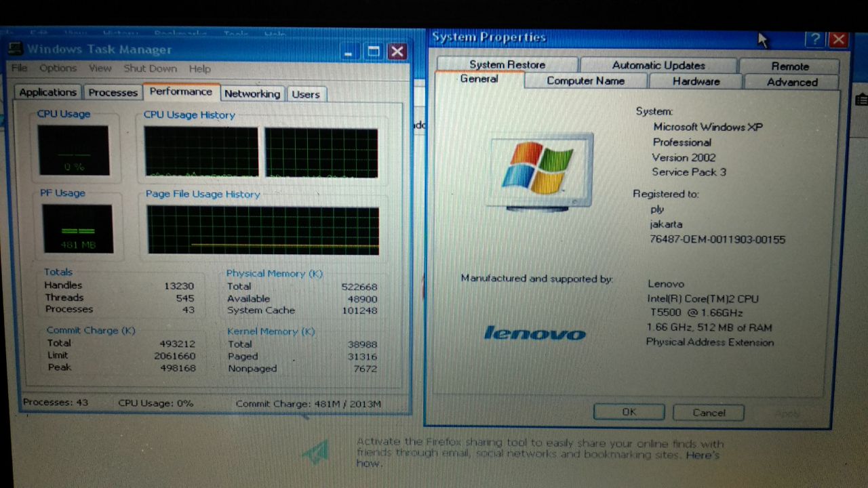
Task: Switch to the Computer Name tab
Action: pyautogui.click(x=585, y=81)
